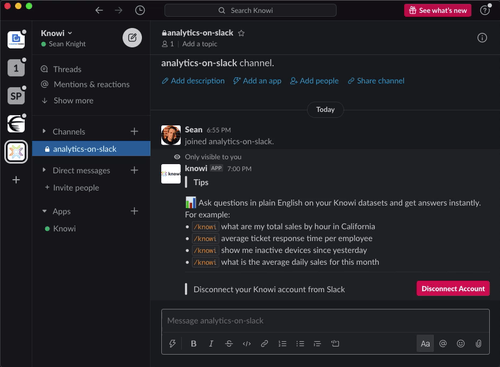Screen dimensions: 500x367
Task: Click Add an app link
Action: pyautogui.click(x=257, y=81)
